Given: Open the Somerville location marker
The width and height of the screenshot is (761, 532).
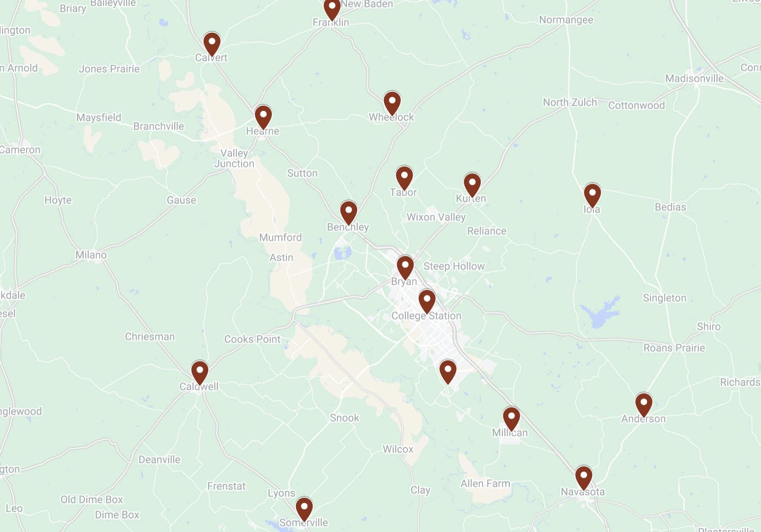Looking at the screenshot, I should point(304,510).
